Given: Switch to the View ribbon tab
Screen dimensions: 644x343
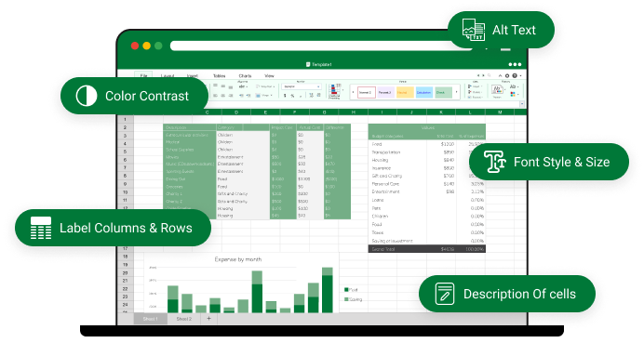Looking at the screenshot, I should (269, 76).
